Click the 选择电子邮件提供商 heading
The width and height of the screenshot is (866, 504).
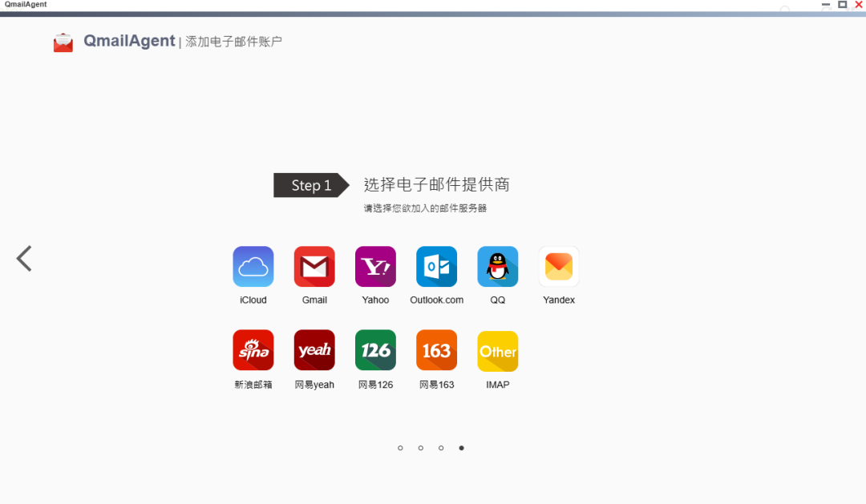[436, 184]
